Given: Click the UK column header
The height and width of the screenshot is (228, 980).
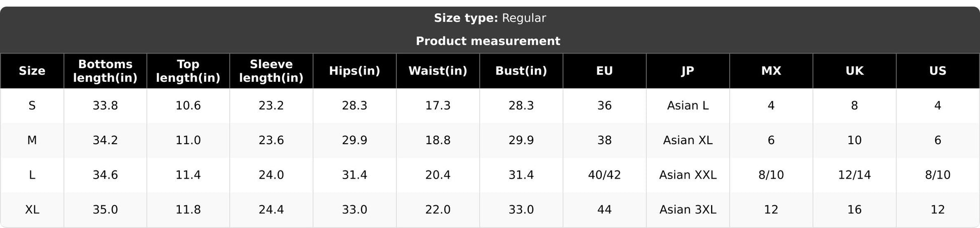Looking at the screenshot, I should [855, 71].
